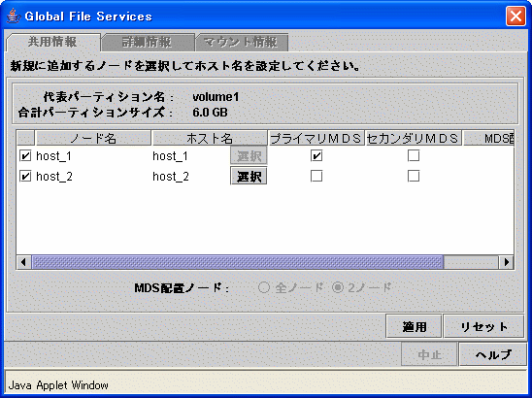Click the 適用 button
The height and width of the screenshot is (398, 532).
414,326
